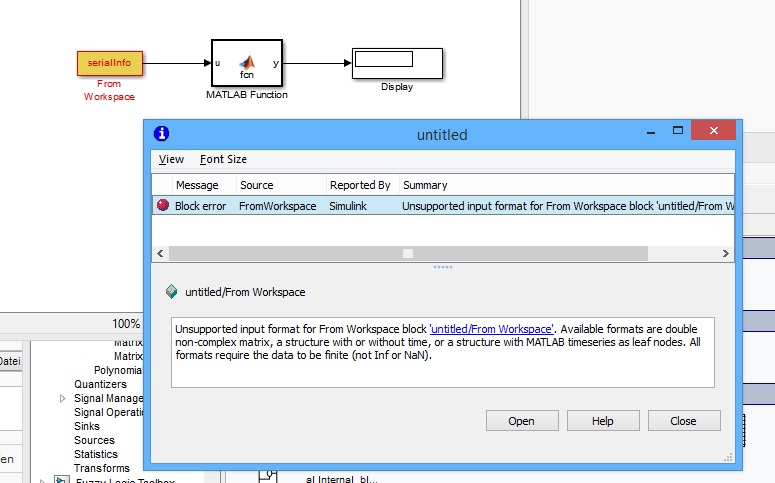The image size is (775, 483).
Task: Select the MATLAB Function block
Action: tap(246, 64)
